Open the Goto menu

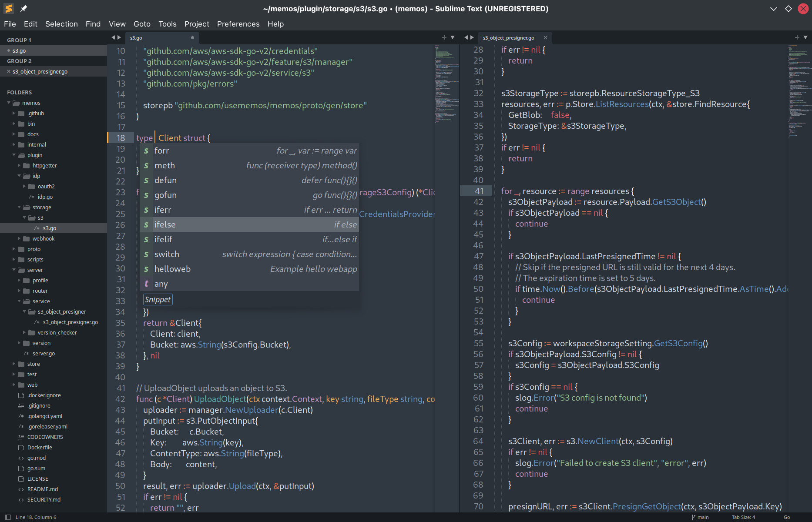(x=142, y=24)
